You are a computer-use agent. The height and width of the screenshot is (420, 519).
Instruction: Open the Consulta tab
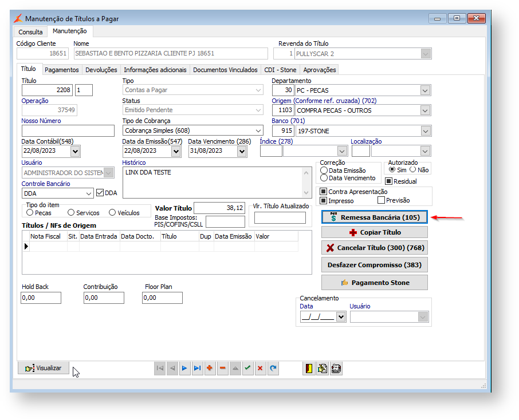(30, 32)
